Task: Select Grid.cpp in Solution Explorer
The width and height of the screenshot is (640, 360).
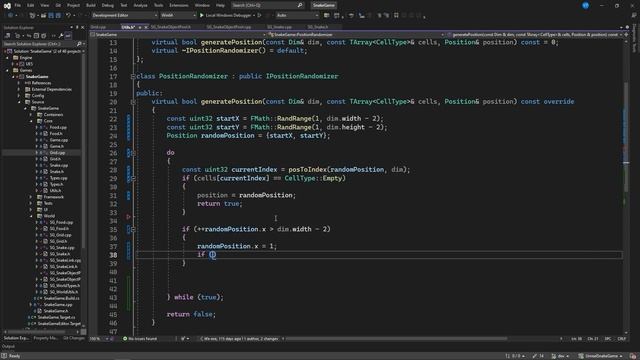Action: (58, 153)
